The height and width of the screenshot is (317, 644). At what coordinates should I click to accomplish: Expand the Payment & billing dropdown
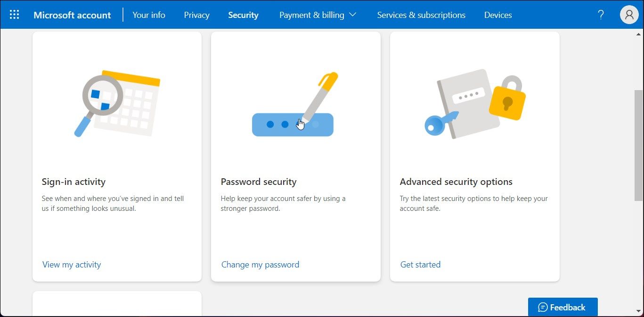pos(318,15)
